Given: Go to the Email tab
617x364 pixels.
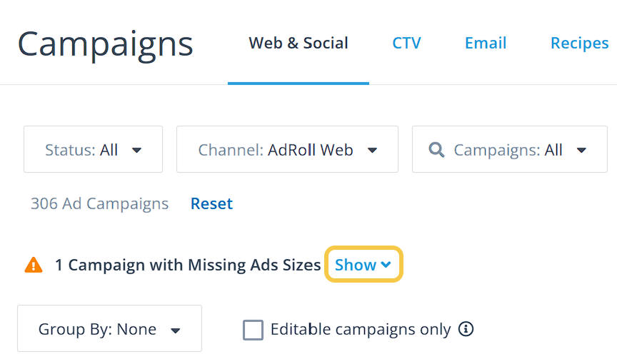Looking at the screenshot, I should pos(486,43).
